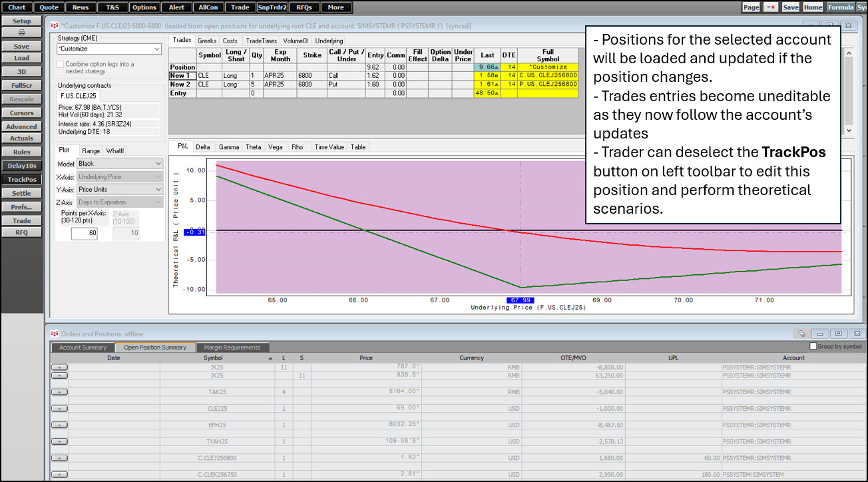Open the Model dropdown set to Black
Viewport: 868px width, 482px height.
point(120,164)
